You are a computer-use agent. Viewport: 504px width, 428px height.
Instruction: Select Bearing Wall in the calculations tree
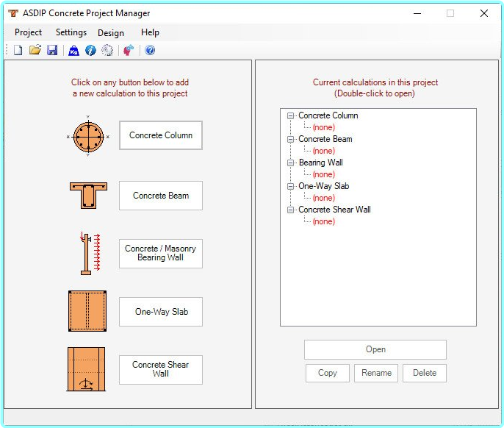[x=321, y=163]
